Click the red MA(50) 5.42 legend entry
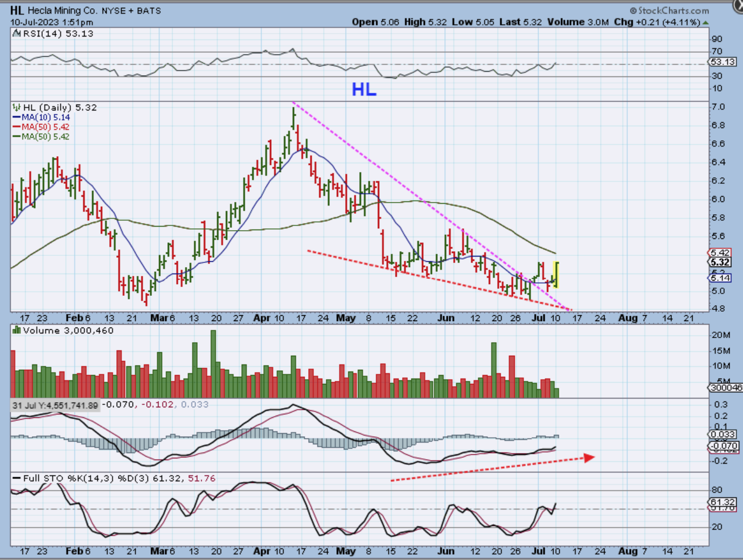 pyautogui.click(x=41, y=127)
